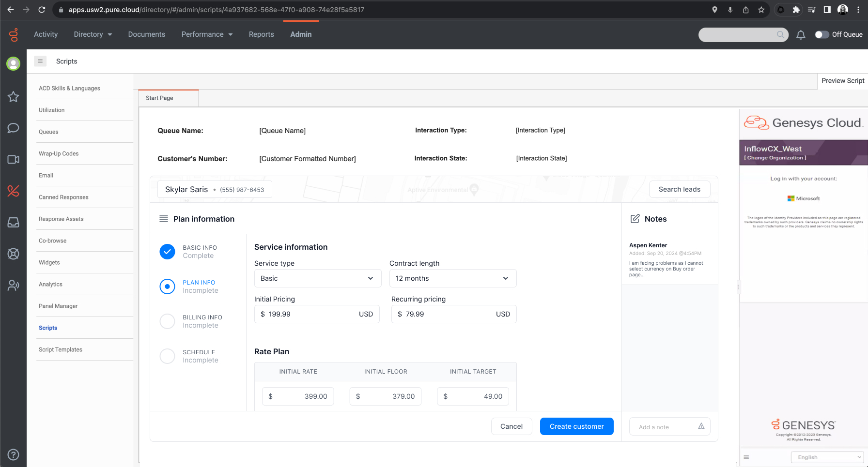Click the Genesys logo icon in sidebar
The image size is (868, 467).
tap(14, 34)
